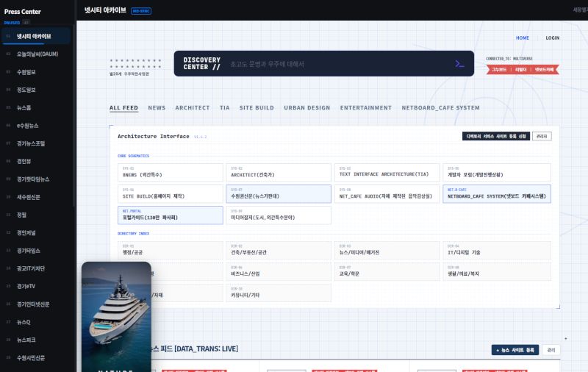
Task: Open 오늘의날씨(DAUM) in the sidebar
Action: pyautogui.click(x=37, y=54)
